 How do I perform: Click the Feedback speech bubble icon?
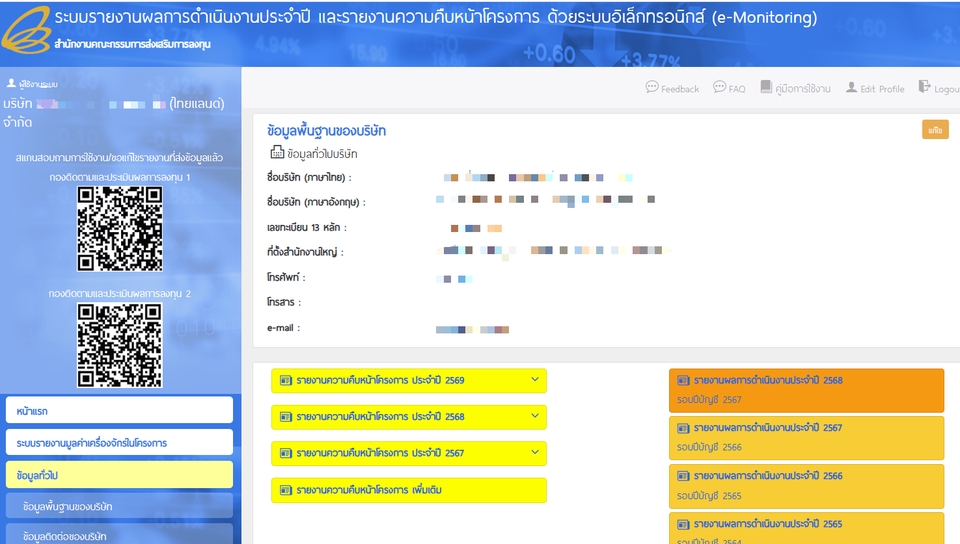tap(652, 88)
